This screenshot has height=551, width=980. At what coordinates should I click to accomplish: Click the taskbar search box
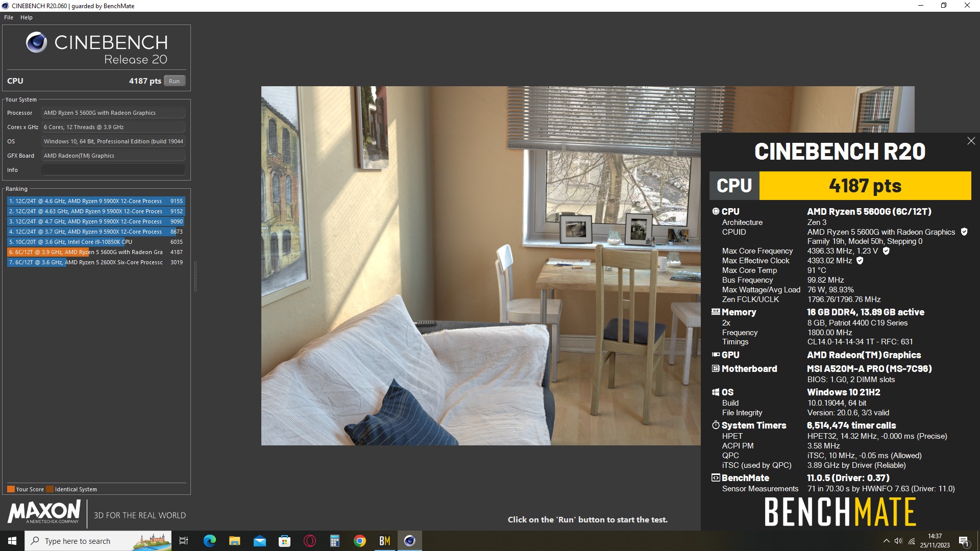point(98,541)
